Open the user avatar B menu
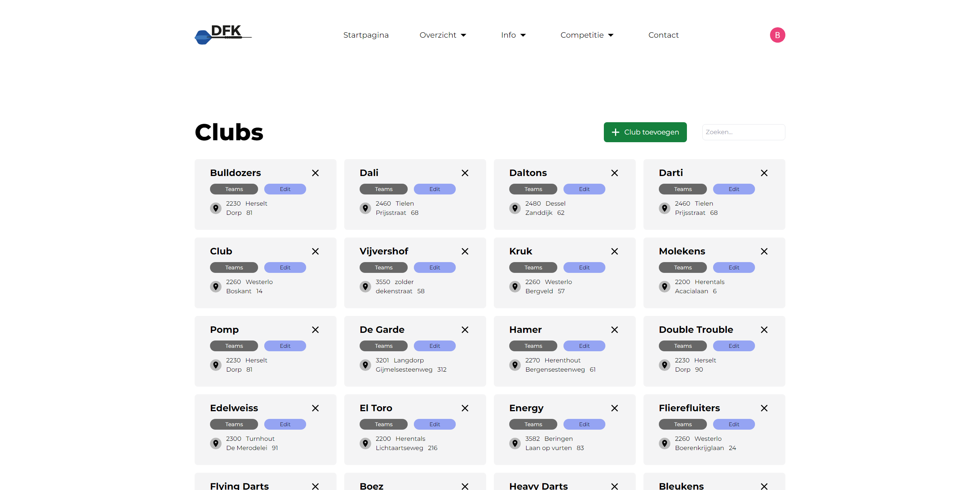 point(777,35)
